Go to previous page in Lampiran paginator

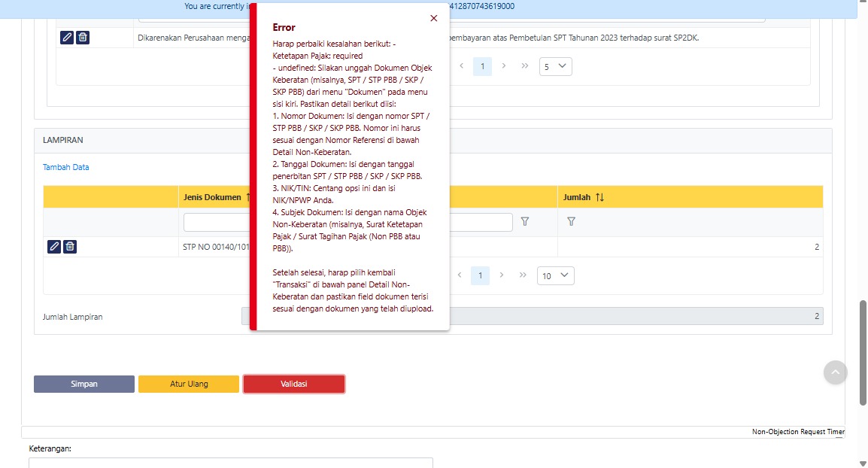point(460,275)
